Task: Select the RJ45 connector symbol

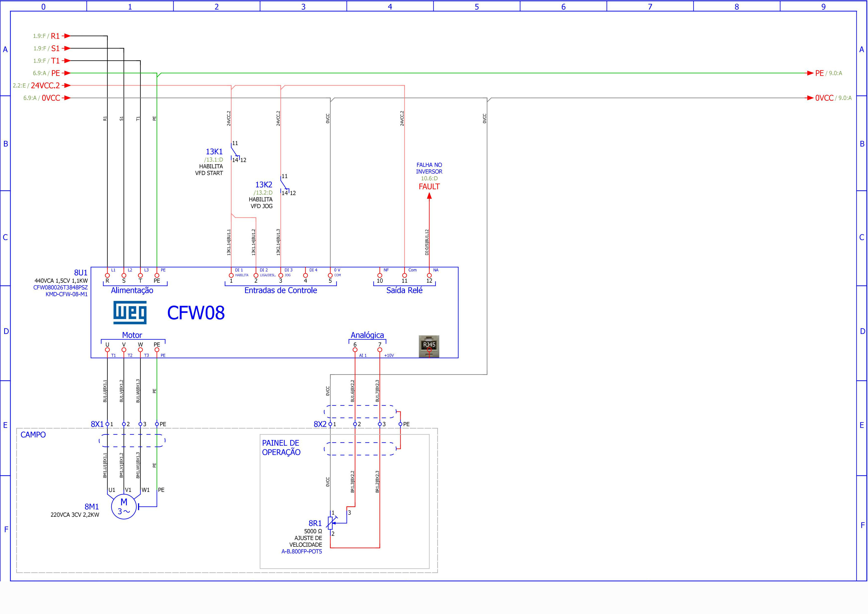Action: (429, 346)
